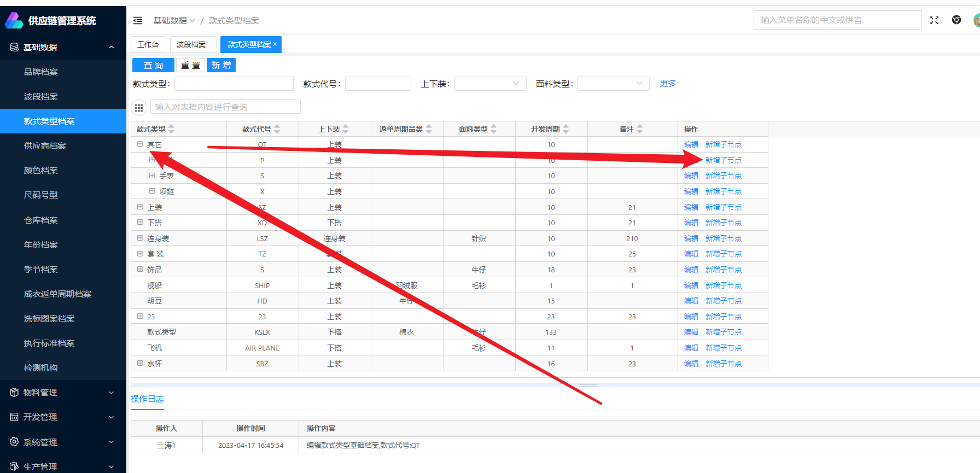The image size is (980, 473).
Task: Expand the 连身装 tree row
Action: pos(140,238)
